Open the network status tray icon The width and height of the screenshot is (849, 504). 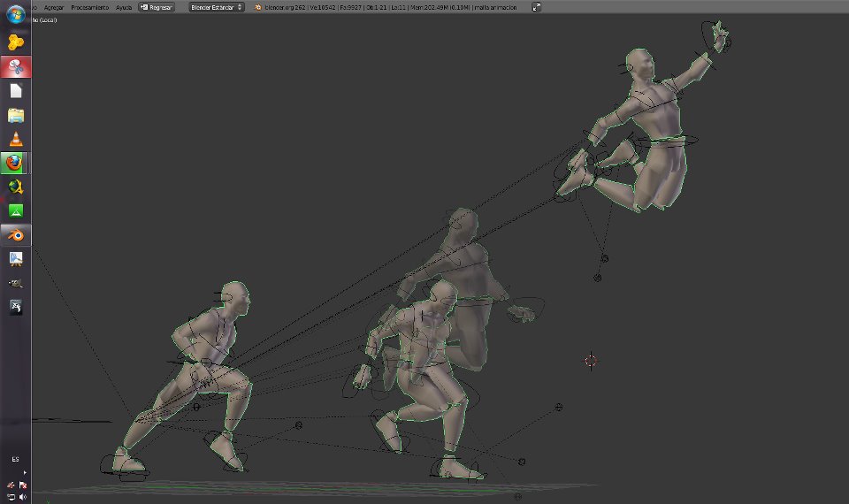coord(11,496)
